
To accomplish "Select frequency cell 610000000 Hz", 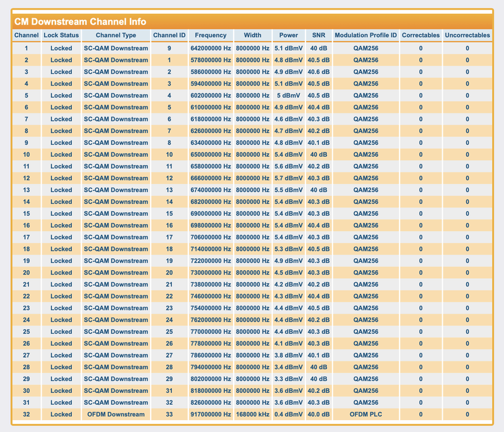I will [210, 107].
